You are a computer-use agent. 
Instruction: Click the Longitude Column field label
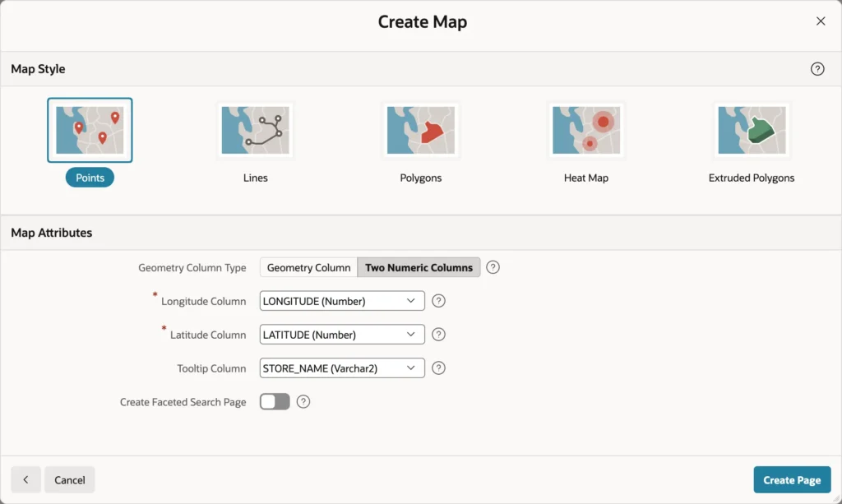[204, 302]
